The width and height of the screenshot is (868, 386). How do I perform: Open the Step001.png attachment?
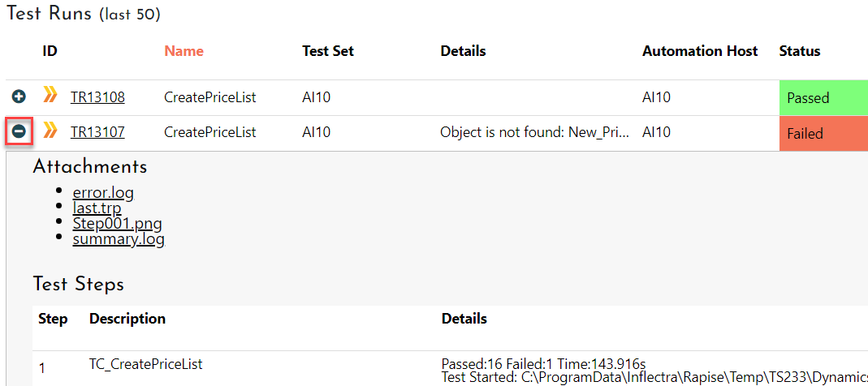click(x=111, y=224)
